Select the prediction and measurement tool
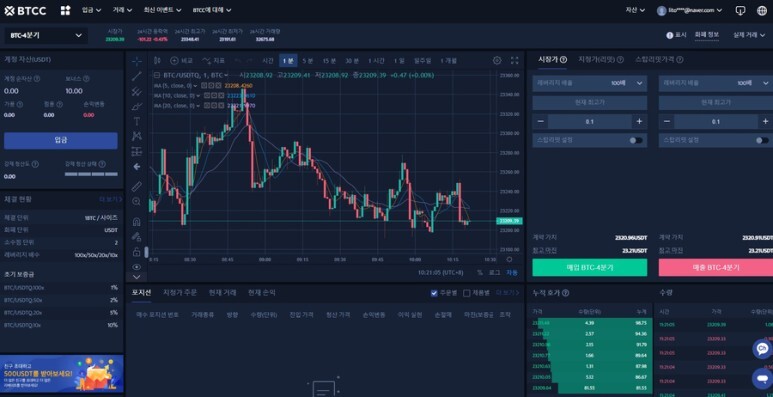Viewport: 773px width, 397px height. (x=137, y=151)
